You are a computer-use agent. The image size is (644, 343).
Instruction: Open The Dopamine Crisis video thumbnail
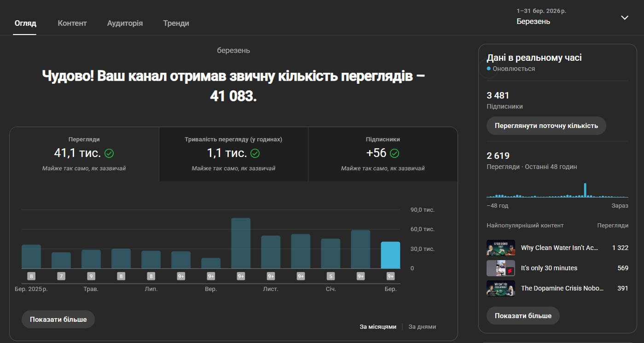(501, 288)
